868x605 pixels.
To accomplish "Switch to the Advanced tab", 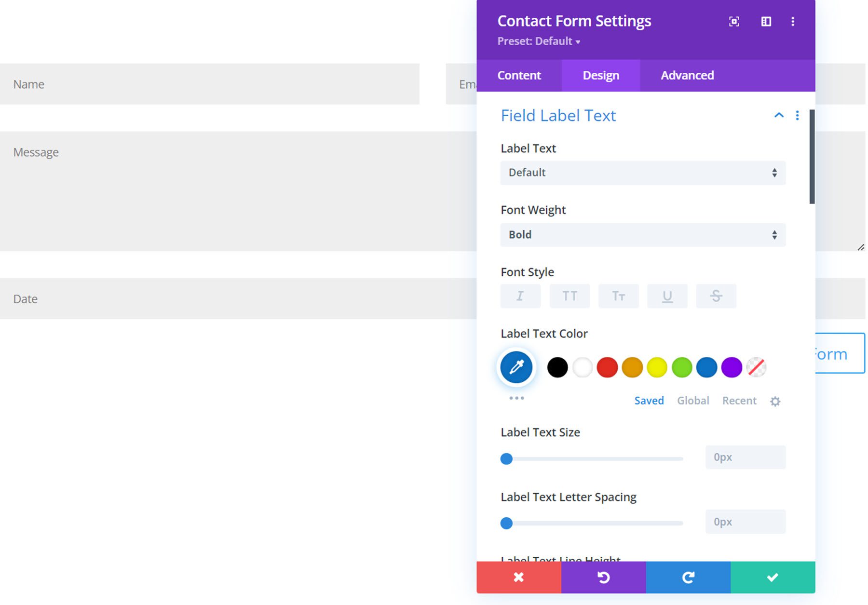I will 688,75.
